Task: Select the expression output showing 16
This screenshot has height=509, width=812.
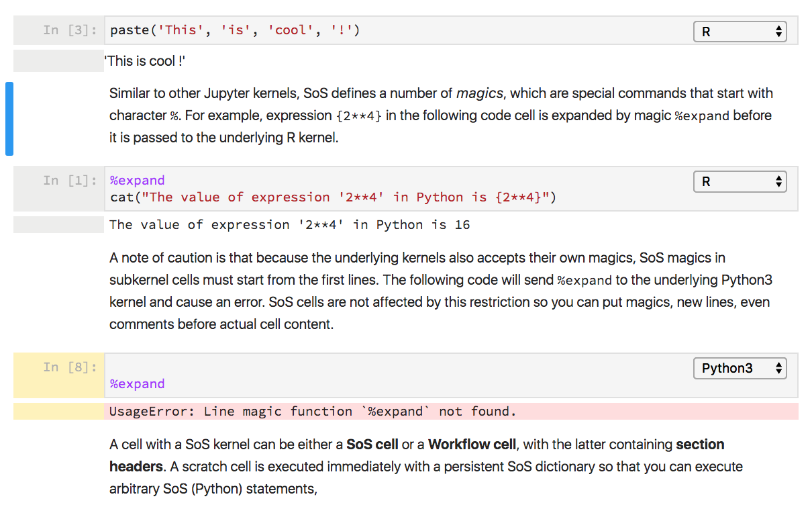Action: 289,224
